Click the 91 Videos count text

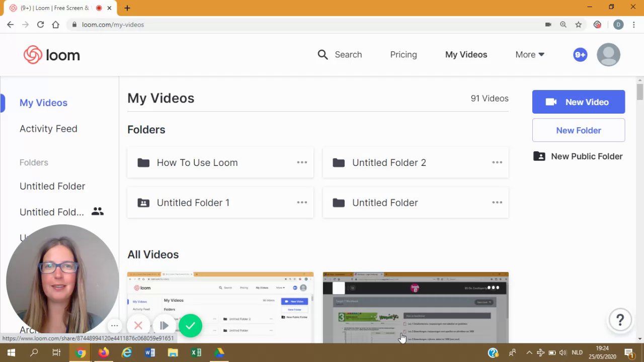(490, 99)
